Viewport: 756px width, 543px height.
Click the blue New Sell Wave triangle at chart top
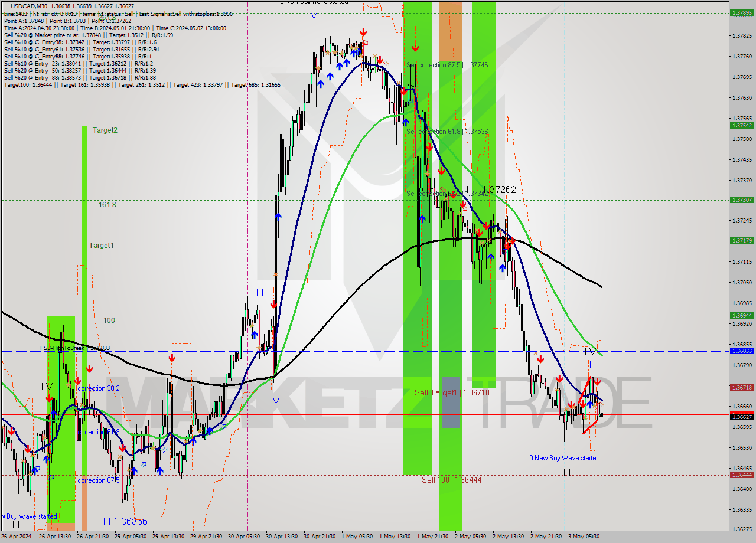pyautogui.click(x=314, y=16)
